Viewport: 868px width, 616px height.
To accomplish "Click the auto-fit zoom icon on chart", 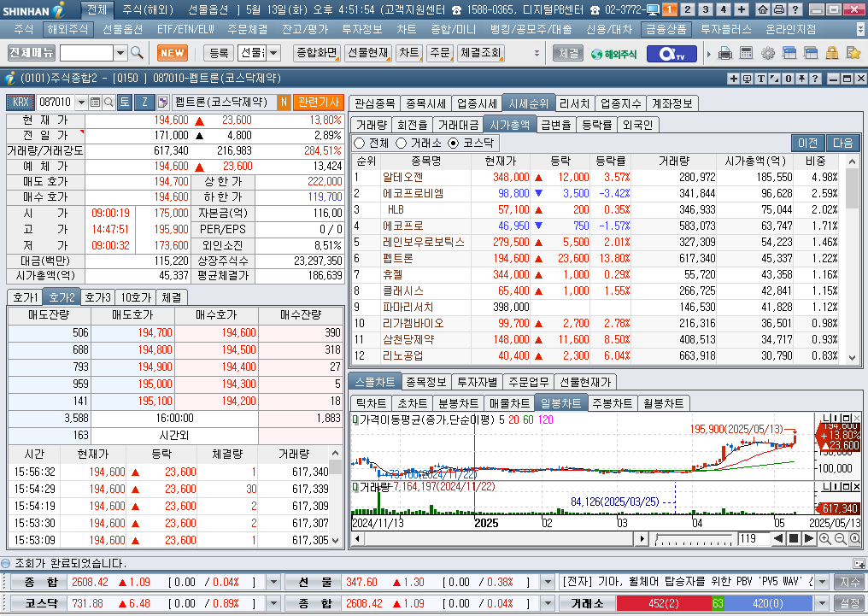I will click(x=854, y=538).
